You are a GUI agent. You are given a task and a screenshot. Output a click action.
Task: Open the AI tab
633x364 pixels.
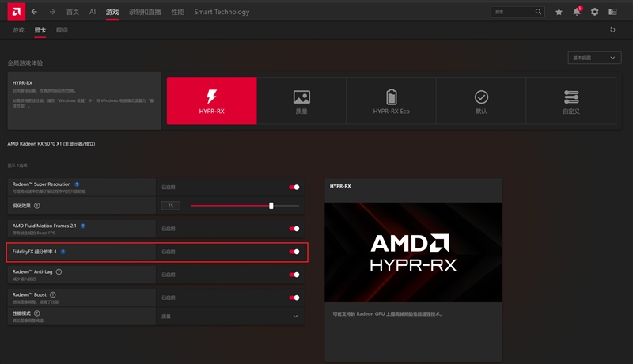click(x=93, y=12)
